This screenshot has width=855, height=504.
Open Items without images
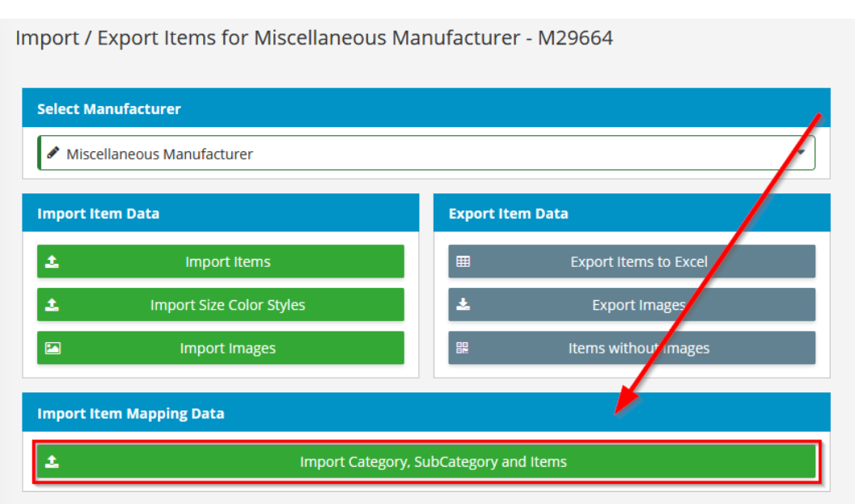click(632, 348)
